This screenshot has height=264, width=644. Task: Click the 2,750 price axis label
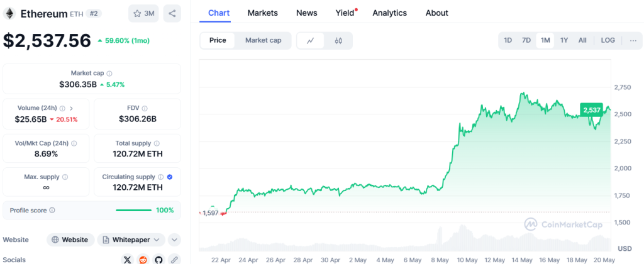(x=622, y=87)
